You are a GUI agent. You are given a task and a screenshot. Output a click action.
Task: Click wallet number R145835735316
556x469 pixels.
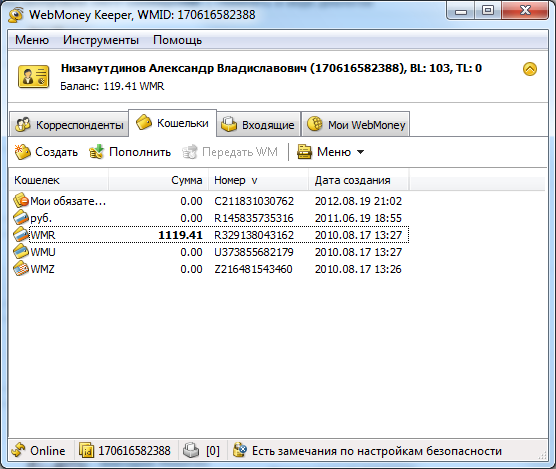pyautogui.click(x=254, y=218)
